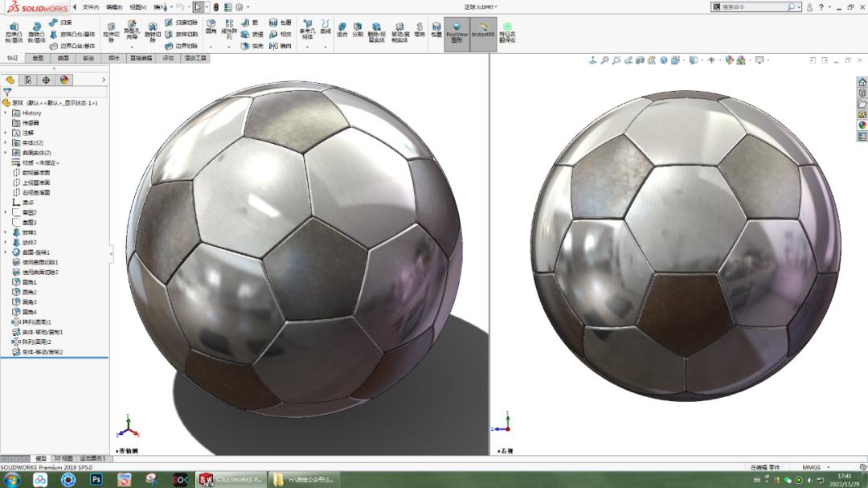Toggle Hide/Show Items in the view toolbar
The image size is (868, 488).
[711, 59]
